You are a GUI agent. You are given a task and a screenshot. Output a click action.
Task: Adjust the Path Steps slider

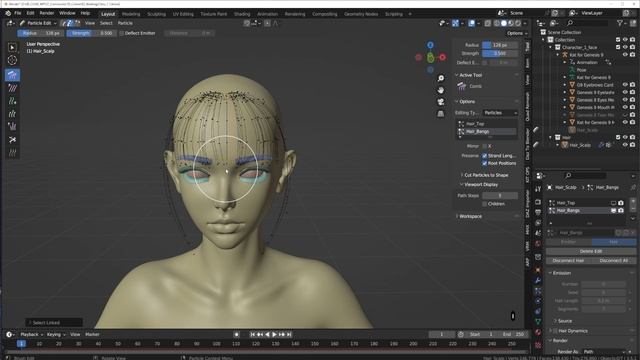coord(500,196)
